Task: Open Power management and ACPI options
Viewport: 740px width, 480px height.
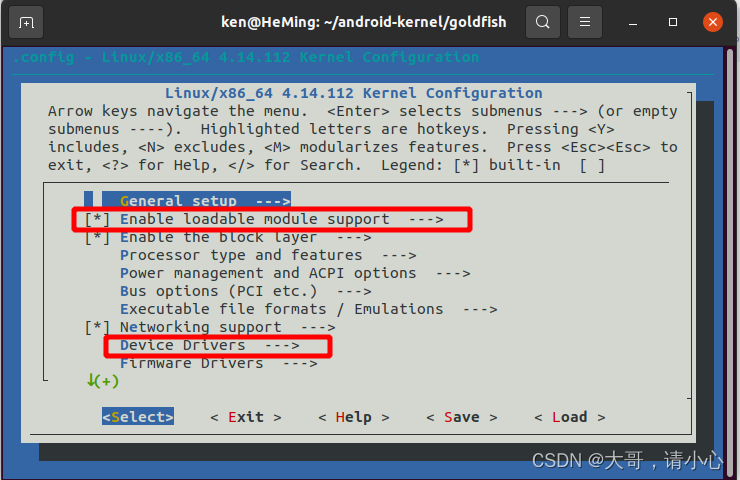Action: point(295,273)
